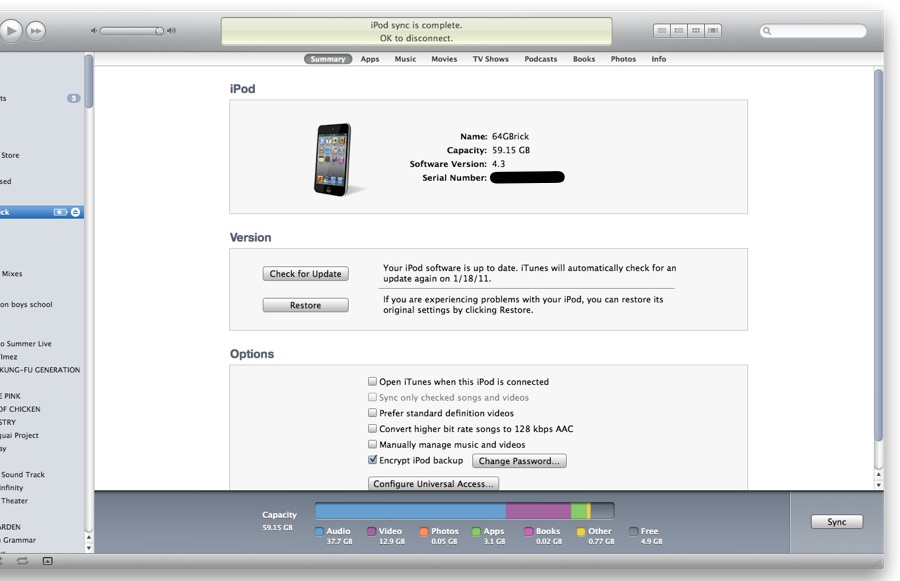The height and width of the screenshot is (581, 900).
Task: Start playback with the Play button
Action: tap(10, 30)
